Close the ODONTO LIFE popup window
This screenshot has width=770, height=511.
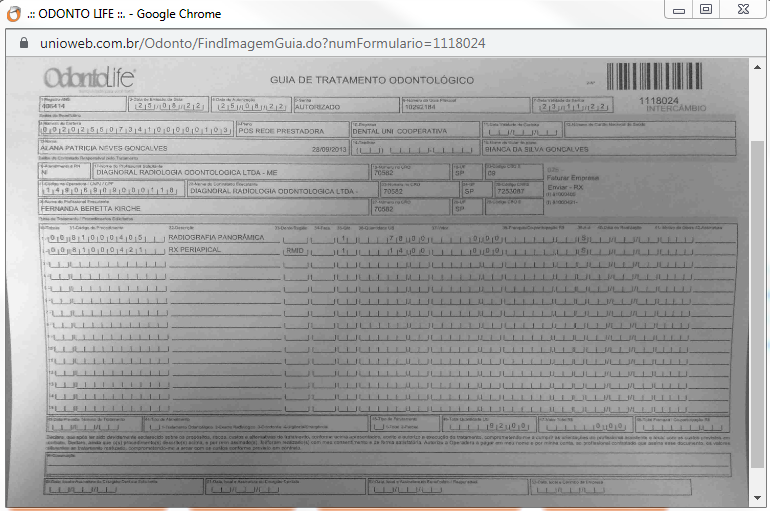click(741, 9)
